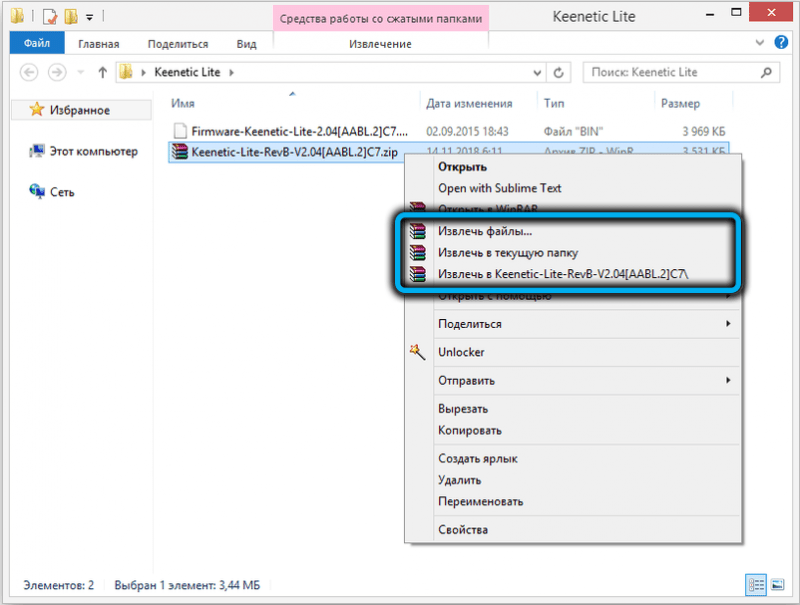Choose Открыть in the context menu
The height and width of the screenshot is (605, 800).
click(572, 167)
